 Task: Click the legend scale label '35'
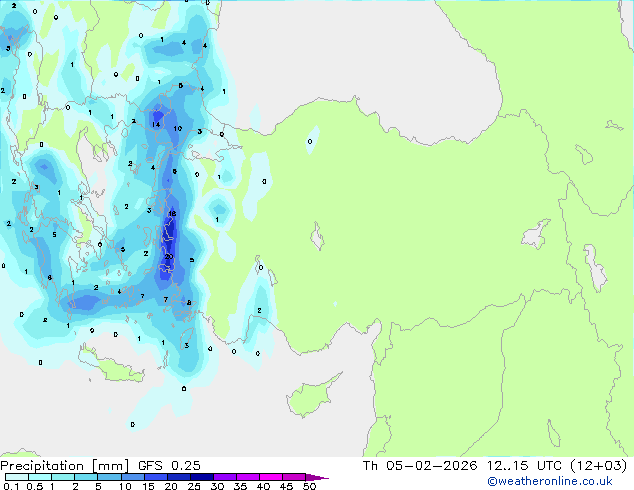click(x=240, y=486)
